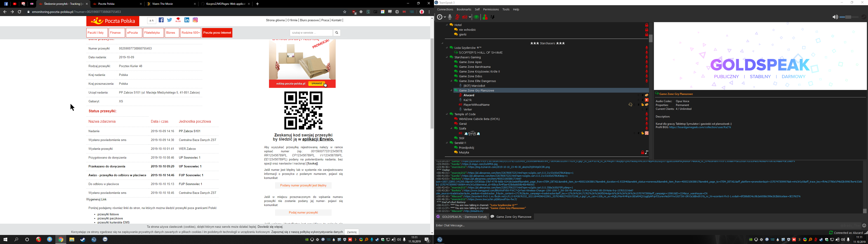
Task: Open Poczta Polska Instagram icon
Action: point(196,20)
